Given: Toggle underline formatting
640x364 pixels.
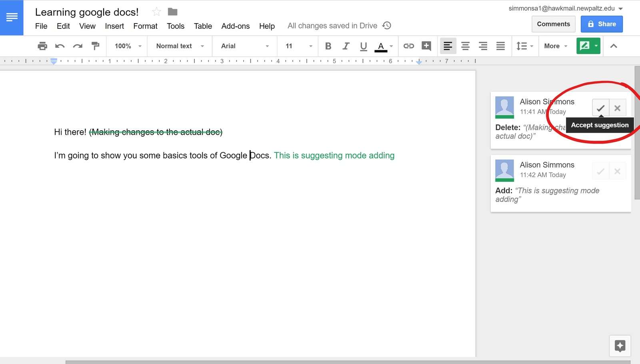Looking at the screenshot, I should pyautogui.click(x=363, y=46).
